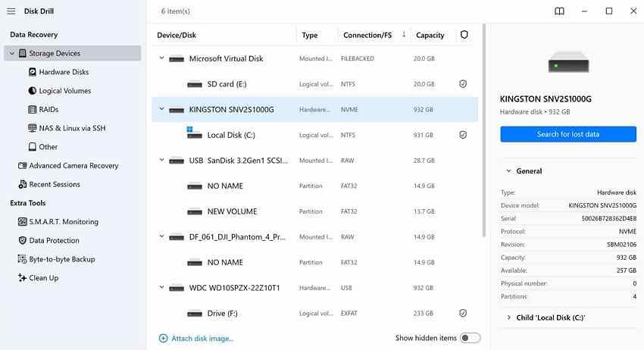644x350 pixels.
Task: Click the shield icon on Local Disk (C:) row
Action: pos(463,135)
